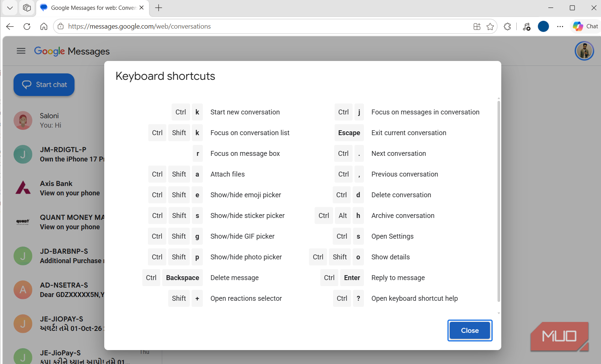Open the browser Settings and more menu

(x=560, y=26)
